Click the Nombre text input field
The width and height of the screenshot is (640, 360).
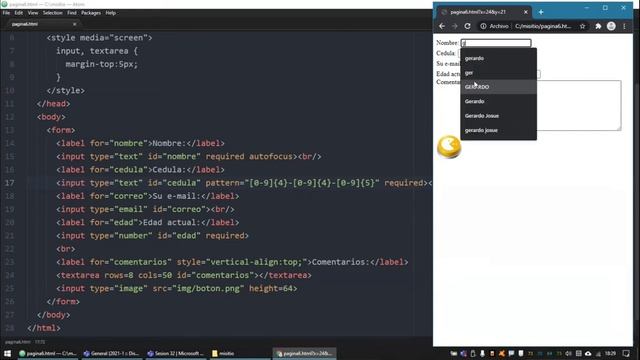tap(496, 43)
